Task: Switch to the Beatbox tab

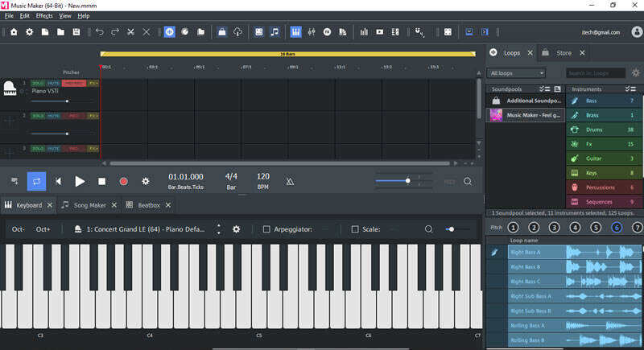Action: point(149,205)
